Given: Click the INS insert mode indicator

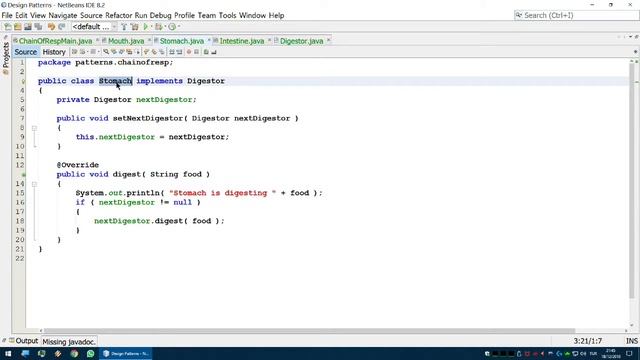Looking at the screenshot, I should point(631,341).
